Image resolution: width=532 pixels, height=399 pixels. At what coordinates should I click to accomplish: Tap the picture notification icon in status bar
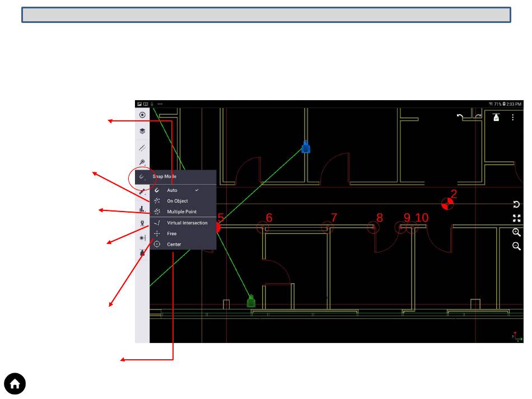point(139,104)
